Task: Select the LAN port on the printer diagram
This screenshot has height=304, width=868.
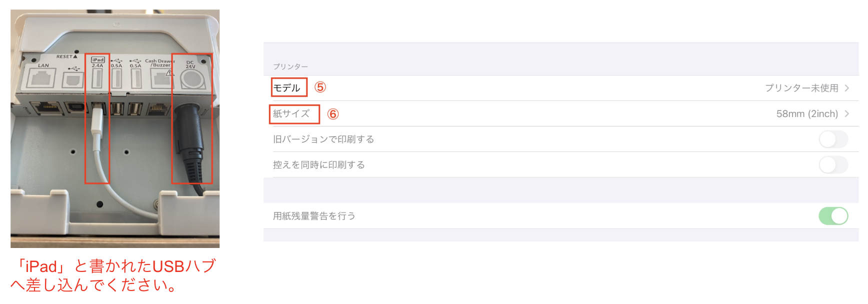Action: click(x=42, y=77)
